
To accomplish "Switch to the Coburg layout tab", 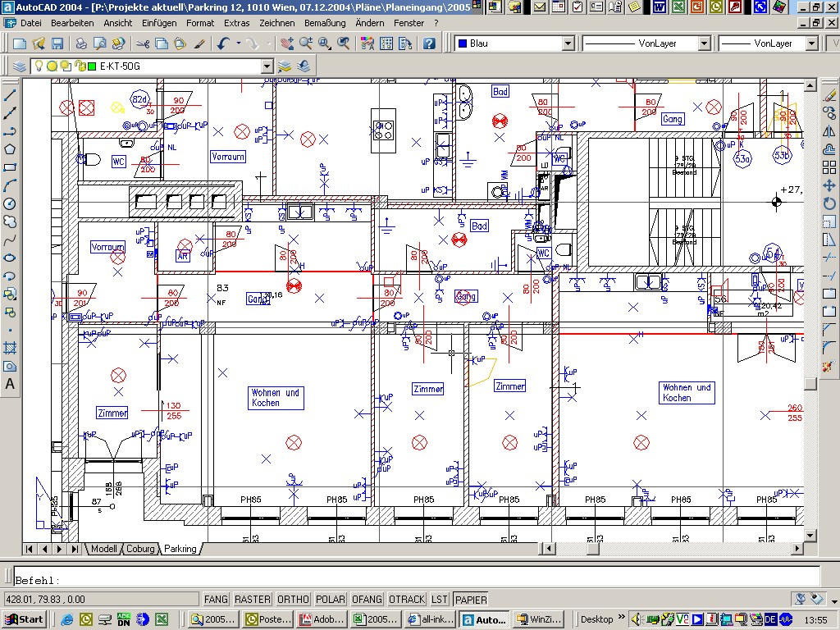I will click(x=140, y=549).
